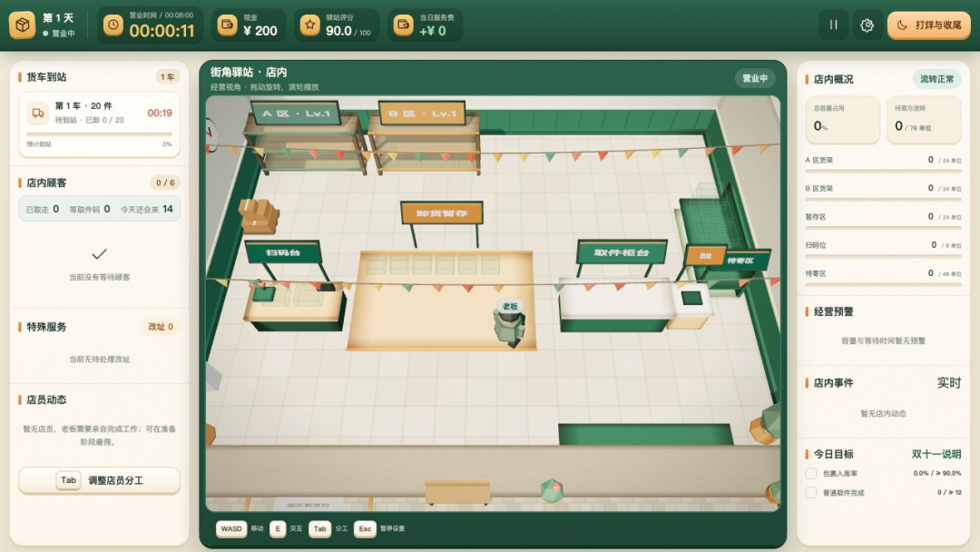
Task: Click the truck icon in arrival card
Action: (x=38, y=113)
